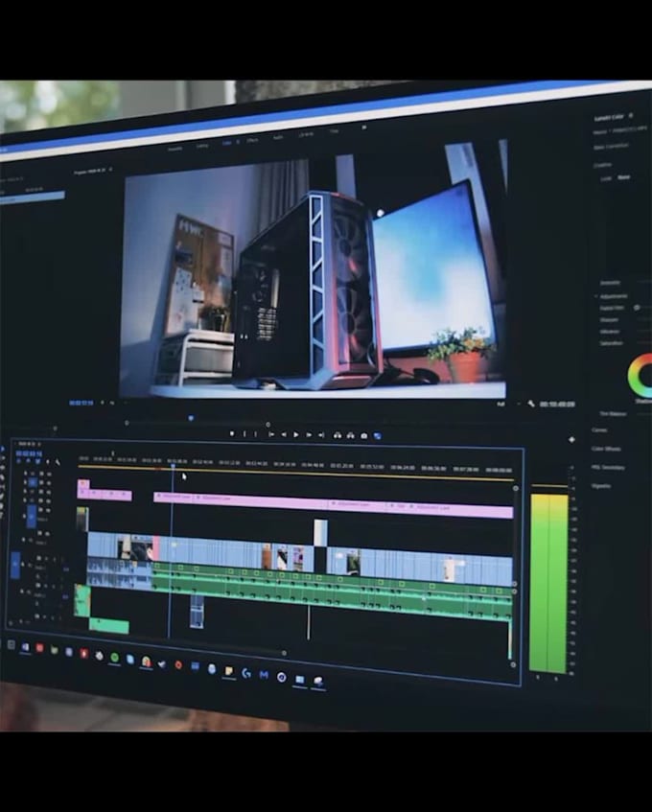Viewport: 652px width, 812px height.
Task: Toggle the blue audio source patch on the far left
Action: pos(15,565)
